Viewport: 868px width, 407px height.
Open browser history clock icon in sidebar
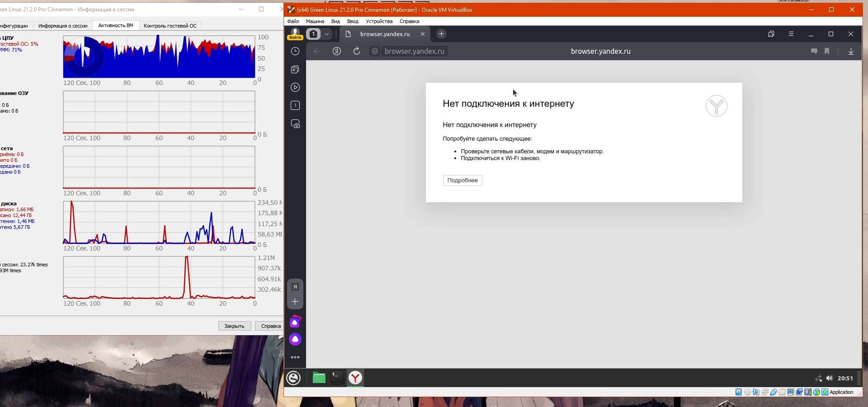[x=295, y=52]
